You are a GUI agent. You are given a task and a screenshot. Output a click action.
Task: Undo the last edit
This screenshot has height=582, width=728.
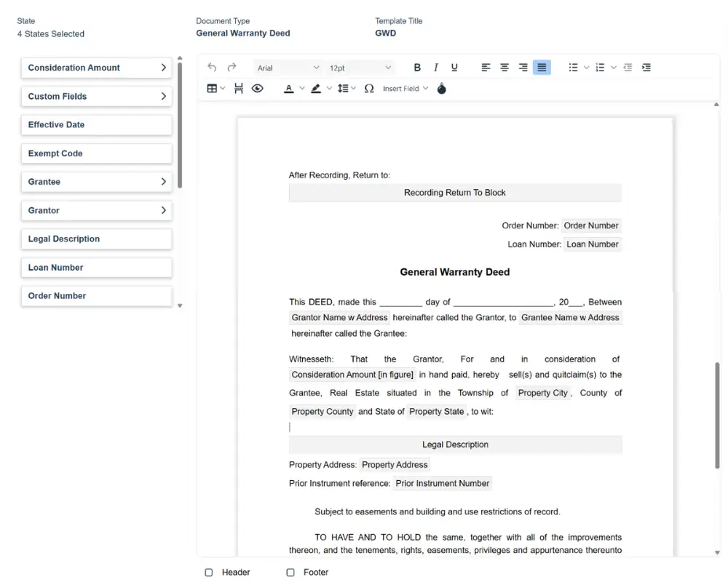[212, 68]
